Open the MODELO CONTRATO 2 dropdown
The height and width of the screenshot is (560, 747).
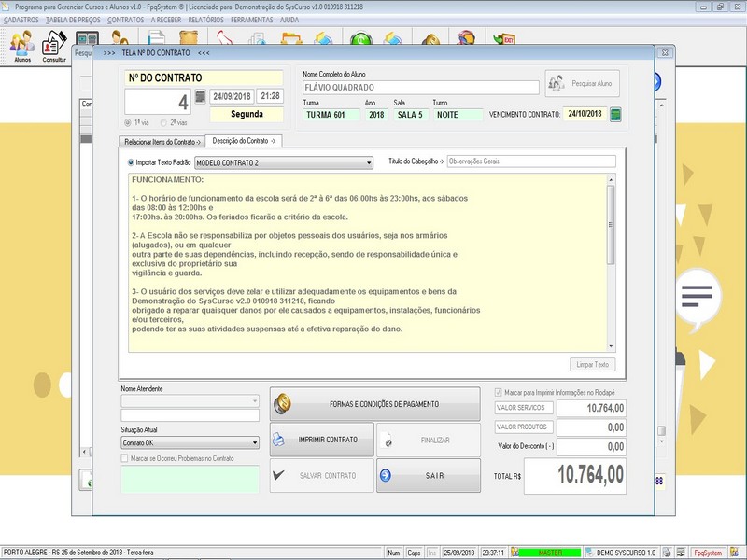point(284,162)
